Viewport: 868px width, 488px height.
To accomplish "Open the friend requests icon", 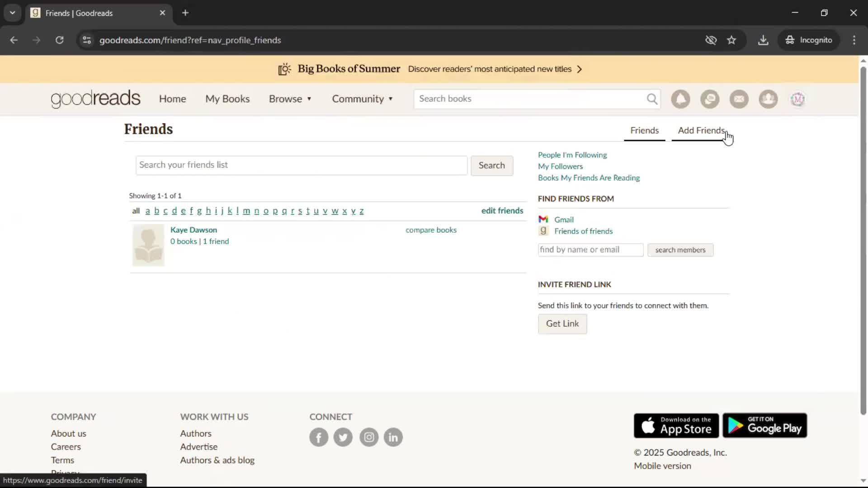I will tap(768, 99).
